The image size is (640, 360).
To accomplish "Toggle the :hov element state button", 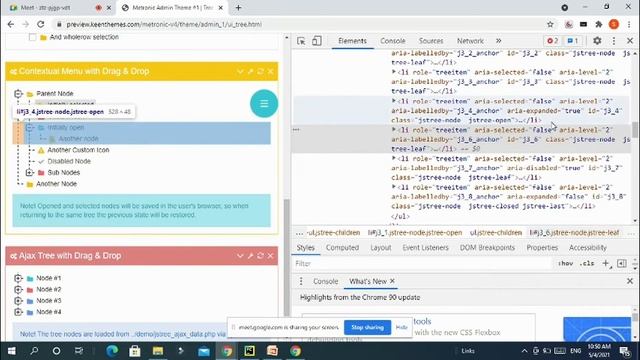I will (x=565, y=264).
